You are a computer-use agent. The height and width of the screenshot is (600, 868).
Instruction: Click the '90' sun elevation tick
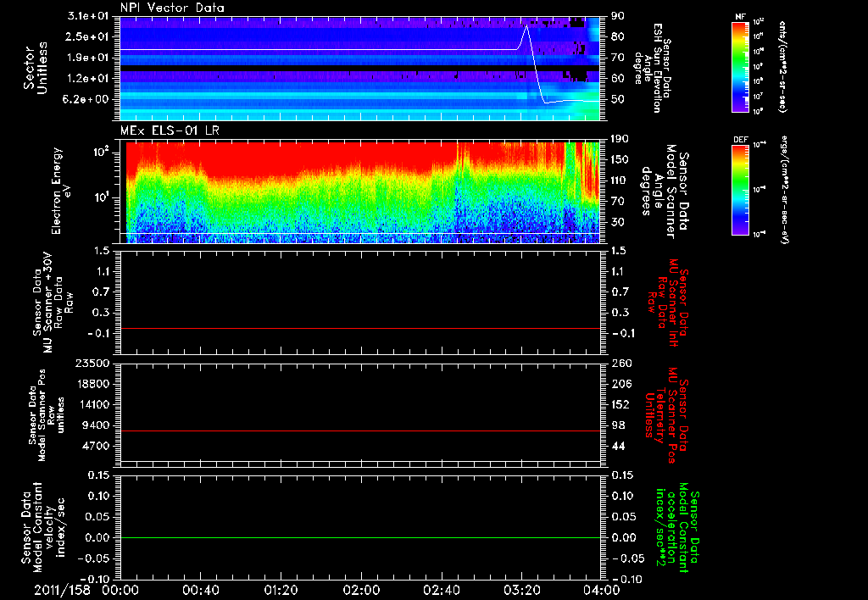[x=618, y=16]
